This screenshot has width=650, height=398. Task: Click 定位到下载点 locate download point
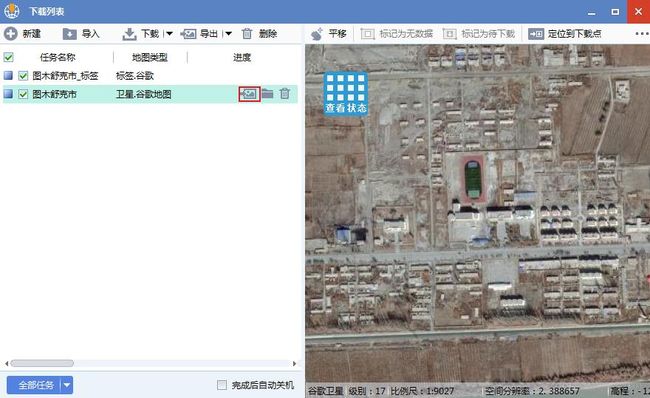(x=565, y=34)
